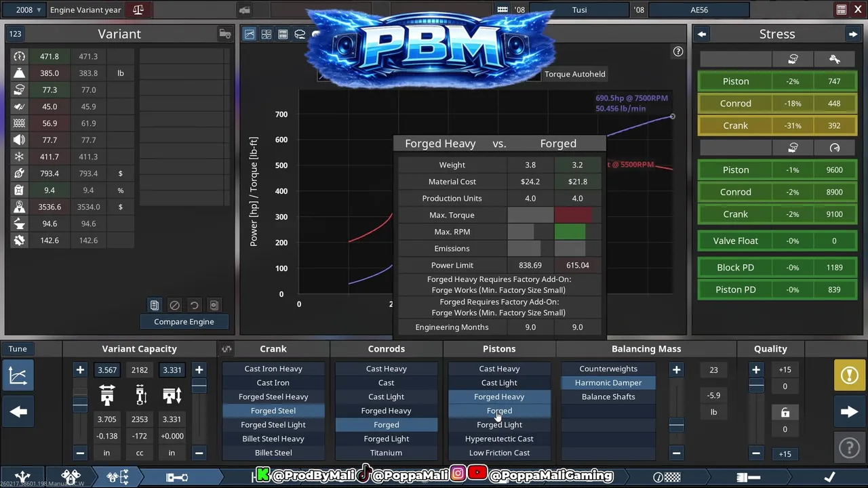Click the 123 numbers toggle in Variant panel

click(x=15, y=34)
